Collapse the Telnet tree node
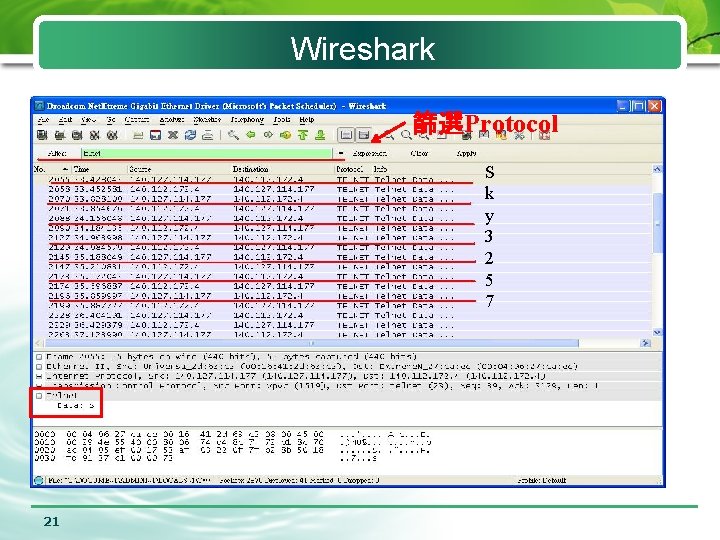This screenshot has height=540, width=720. coord(39,395)
